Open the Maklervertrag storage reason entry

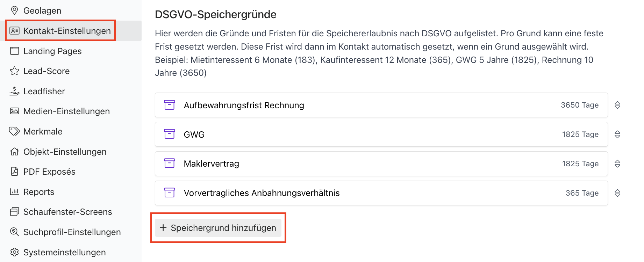pyautogui.click(x=381, y=163)
